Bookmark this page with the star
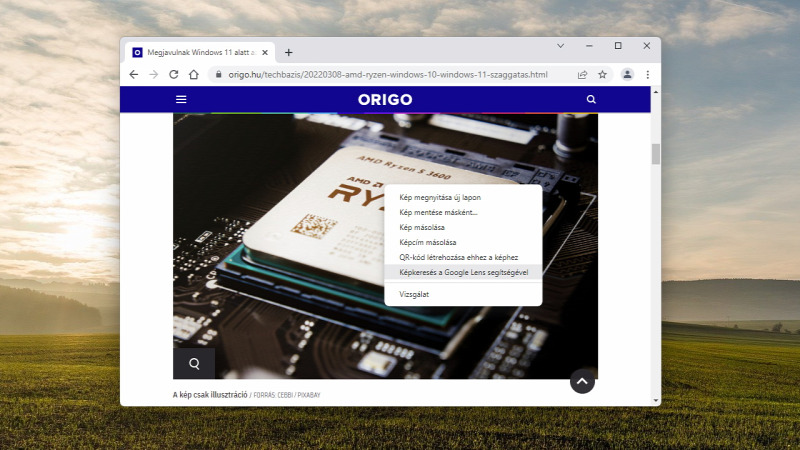The height and width of the screenshot is (450, 800). pos(602,74)
